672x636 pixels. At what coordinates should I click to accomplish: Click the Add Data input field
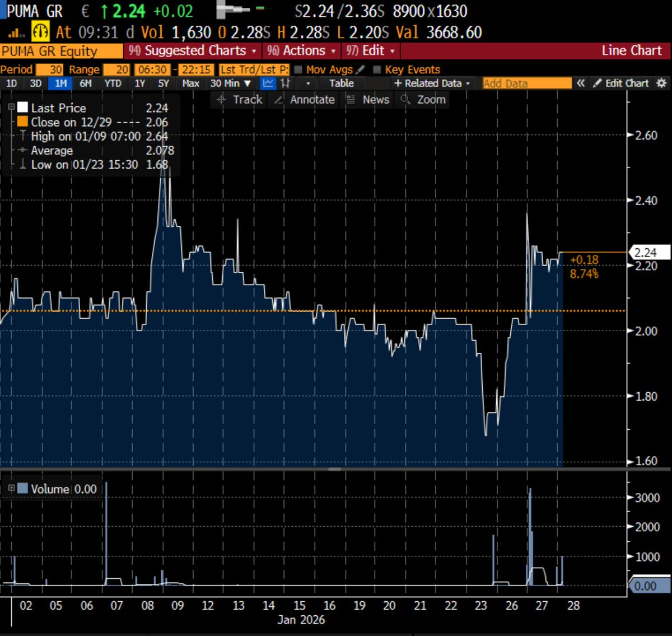pos(525,83)
